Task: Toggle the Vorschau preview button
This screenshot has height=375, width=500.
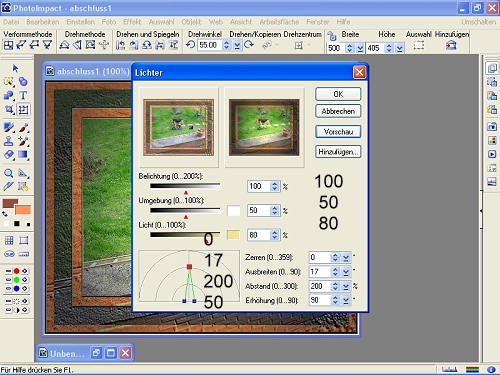Action: click(x=338, y=132)
